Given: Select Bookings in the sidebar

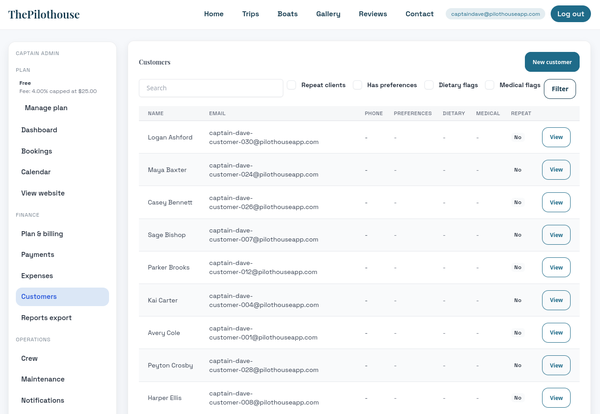Looking at the screenshot, I should pos(37,151).
